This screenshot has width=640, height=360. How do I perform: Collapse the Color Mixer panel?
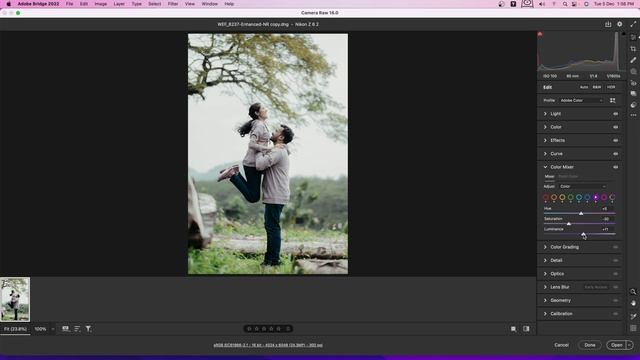click(545, 167)
